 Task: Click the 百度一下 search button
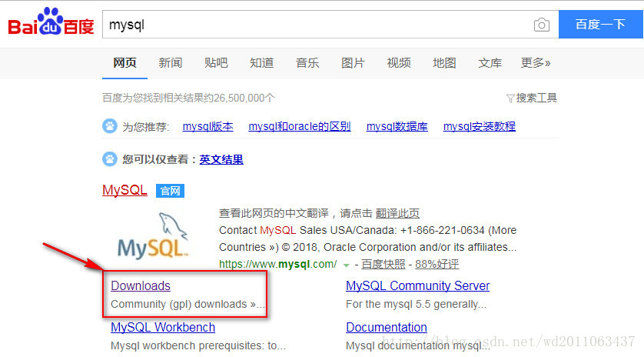pos(600,25)
